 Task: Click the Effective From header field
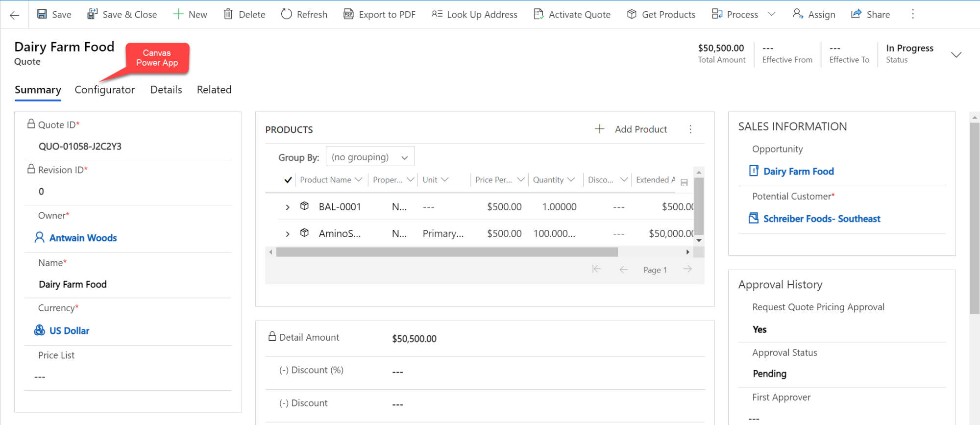point(787,54)
